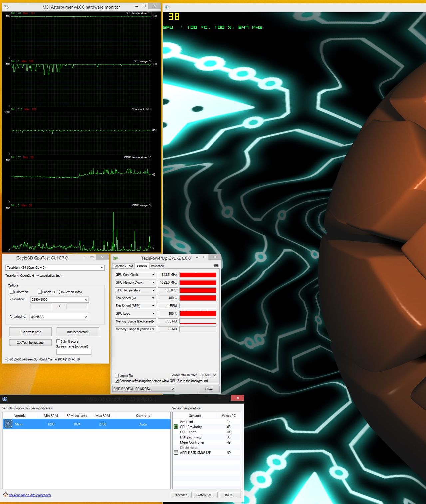This screenshot has height=504, width=426.
Task: Click the RPM corrente column header
Action: (x=77, y=416)
